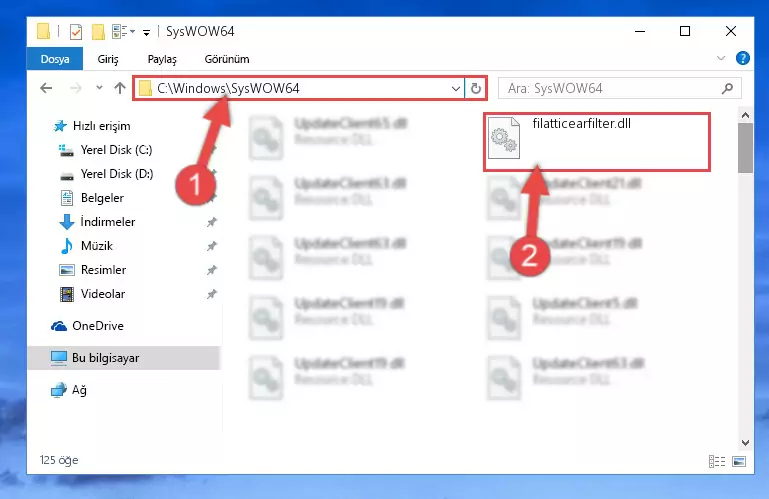The height and width of the screenshot is (499, 769).
Task: Click the Müzik note icon
Action: point(67,246)
